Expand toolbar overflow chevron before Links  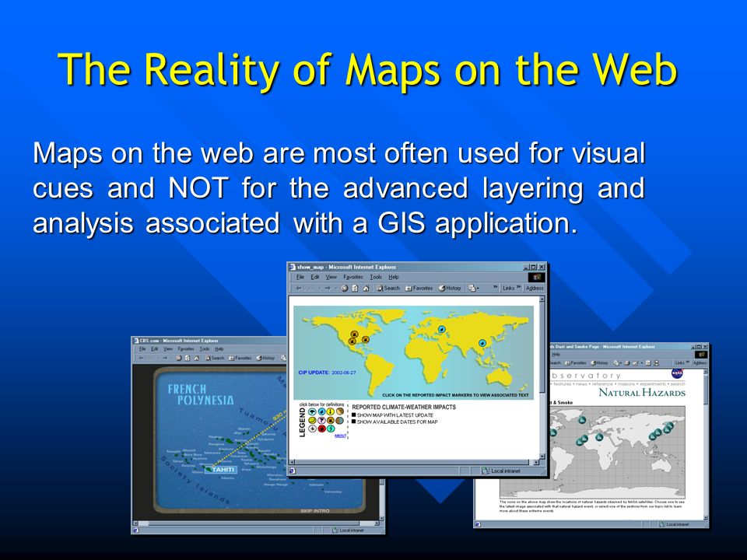tap(496, 287)
